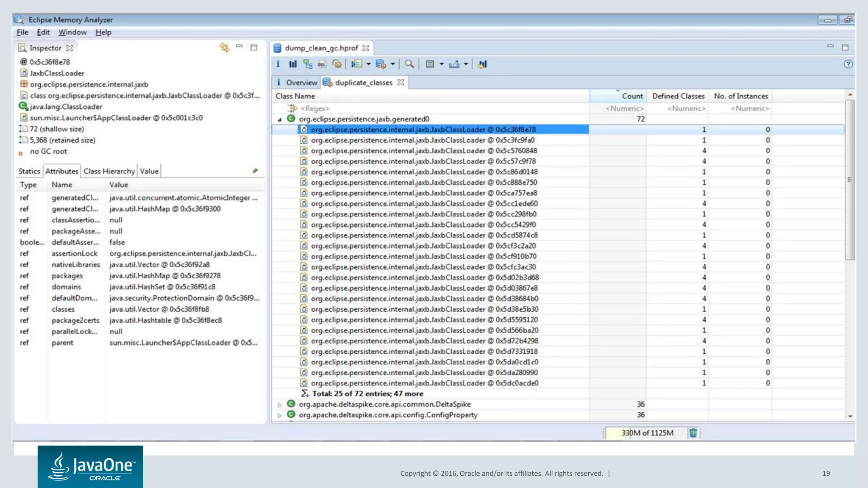Screen dimensions: 868x488
Task: Open the Window menu
Action: [72, 32]
